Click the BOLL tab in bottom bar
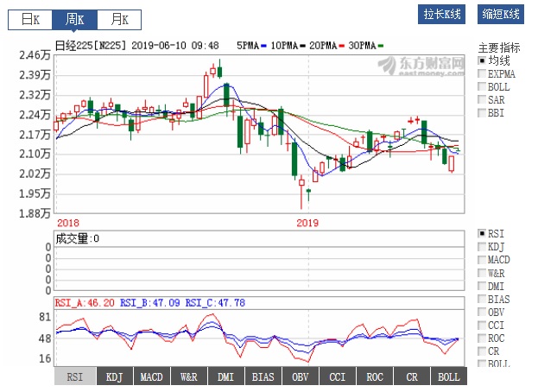The height and width of the screenshot is (392, 538). point(448,377)
